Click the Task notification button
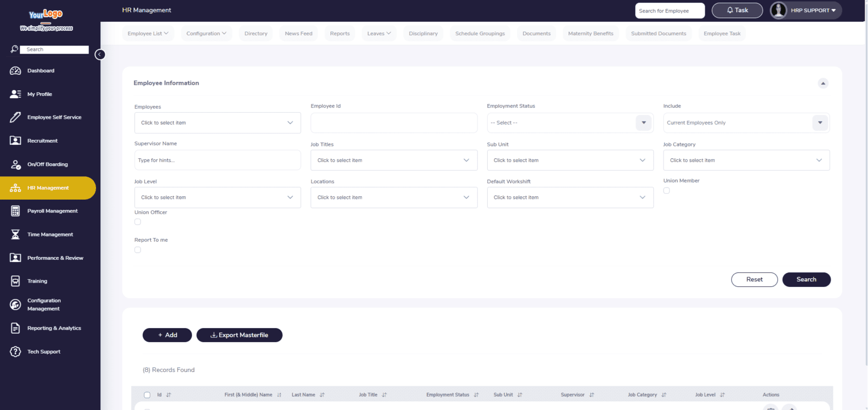The height and width of the screenshot is (410, 868). click(737, 10)
